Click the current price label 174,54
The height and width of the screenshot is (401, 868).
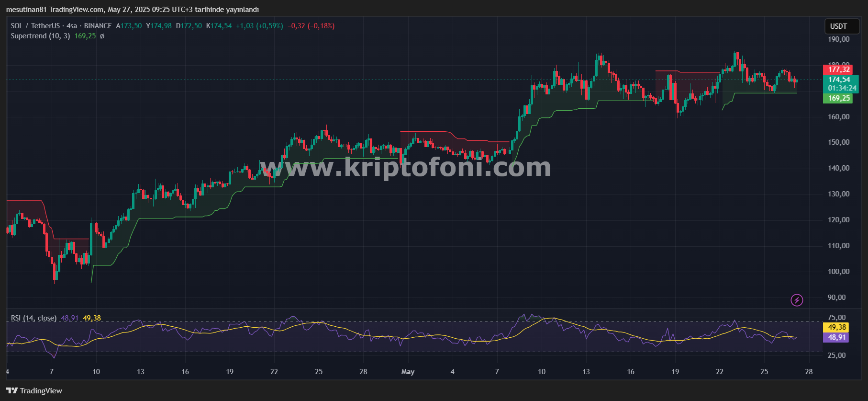click(x=839, y=80)
